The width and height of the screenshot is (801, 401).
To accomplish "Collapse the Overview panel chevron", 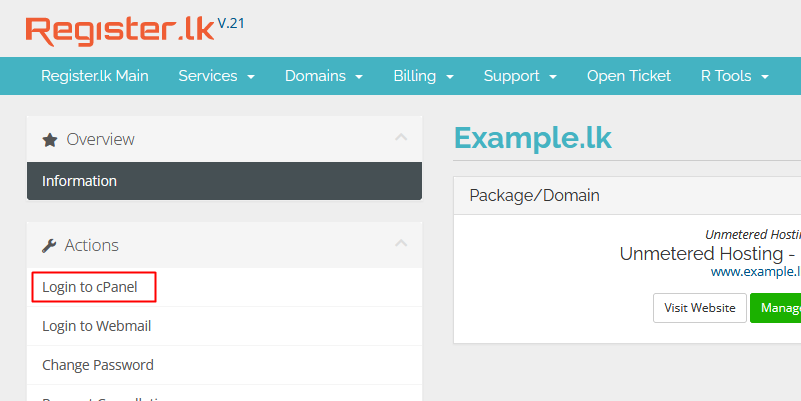I will click(x=401, y=137).
